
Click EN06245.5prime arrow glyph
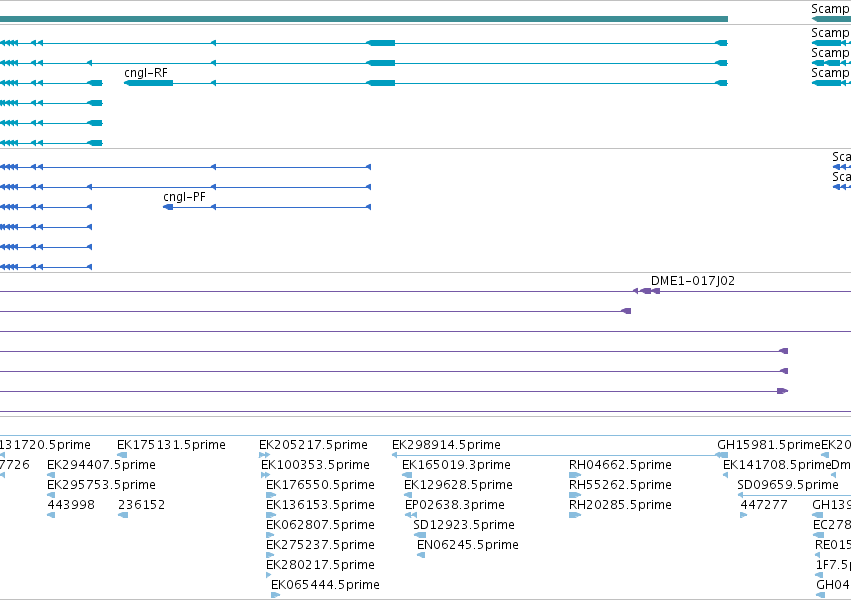(421, 555)
